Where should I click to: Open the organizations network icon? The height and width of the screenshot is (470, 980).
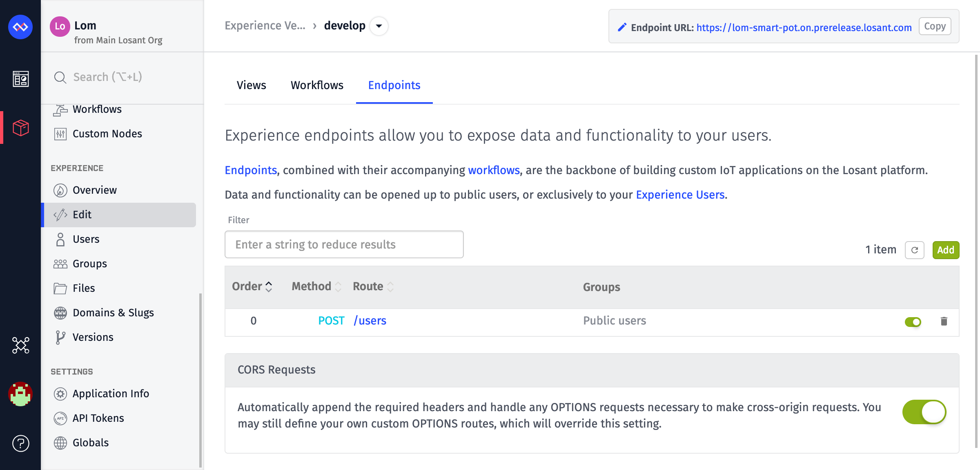(x=20, y=345)
